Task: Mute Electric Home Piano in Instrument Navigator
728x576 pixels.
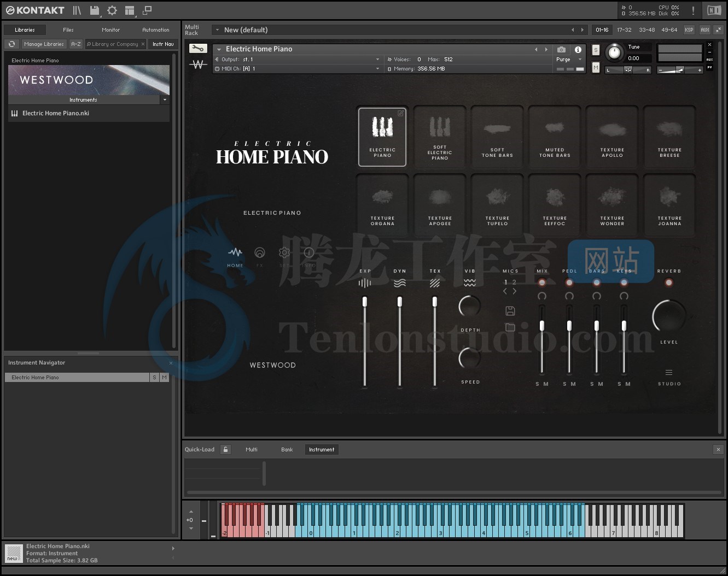Action: coord(164,378)
